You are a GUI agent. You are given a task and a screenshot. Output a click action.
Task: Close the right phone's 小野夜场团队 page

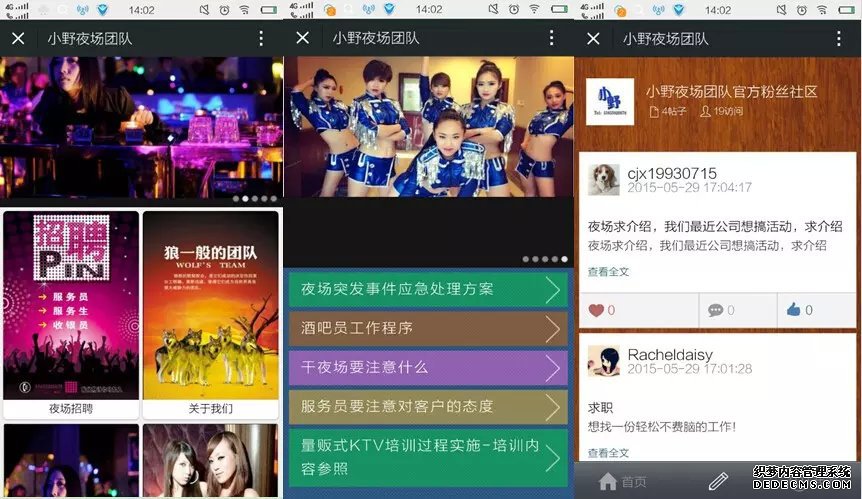coord(593,38)
